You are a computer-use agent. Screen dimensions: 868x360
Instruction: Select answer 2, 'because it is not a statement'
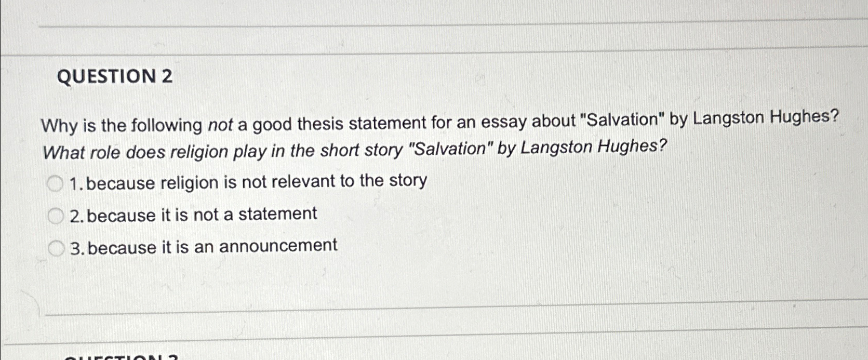(x=55, y=215)
